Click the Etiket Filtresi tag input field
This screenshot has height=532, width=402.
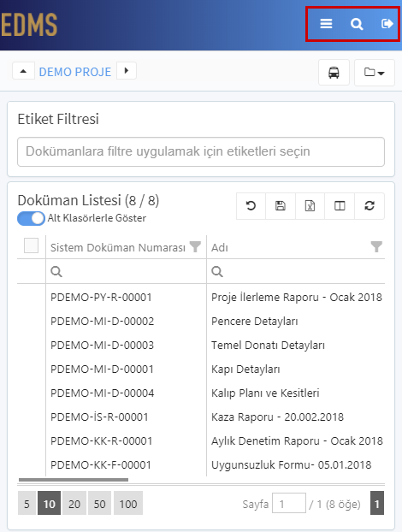click(201, 151)
